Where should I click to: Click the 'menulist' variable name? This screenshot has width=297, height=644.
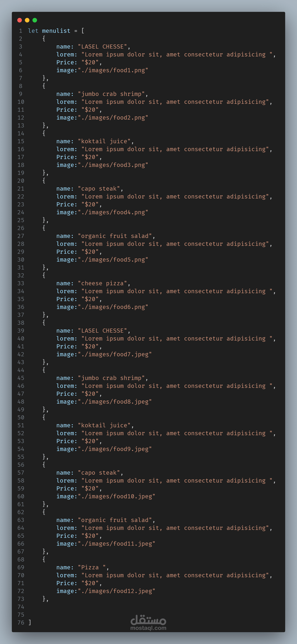tap(56, 31)
